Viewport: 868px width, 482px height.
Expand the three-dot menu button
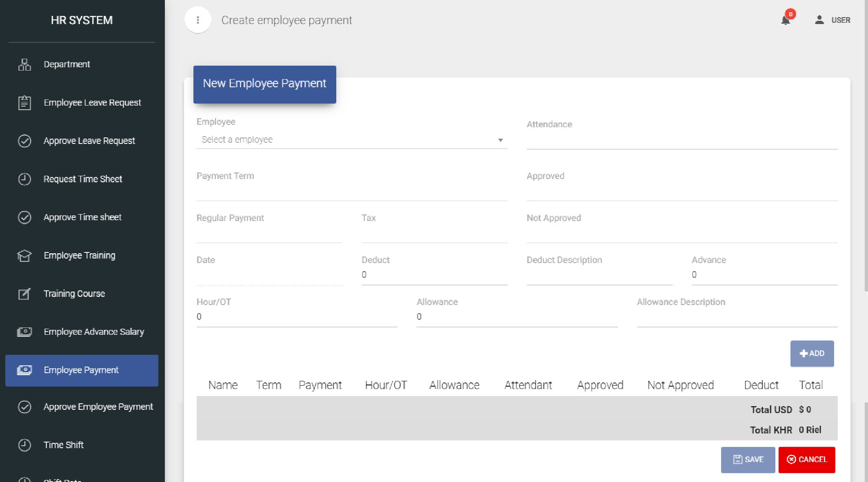(x=198, y=20)
